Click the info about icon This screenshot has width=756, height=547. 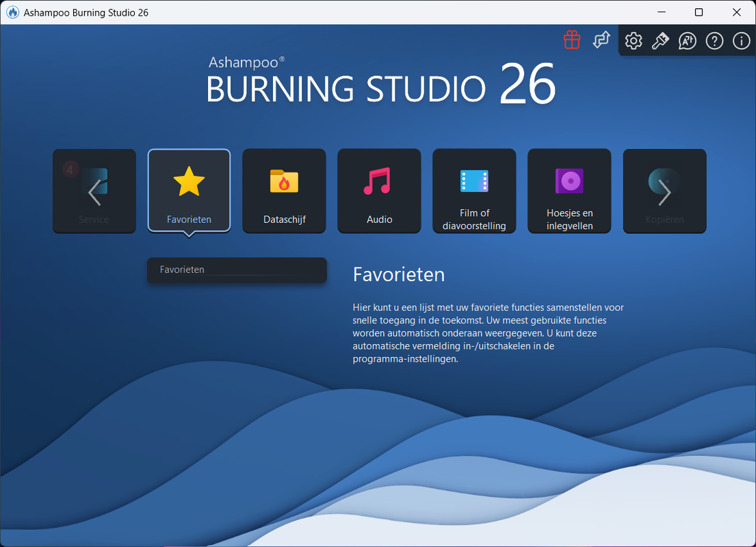click(741, 41)
